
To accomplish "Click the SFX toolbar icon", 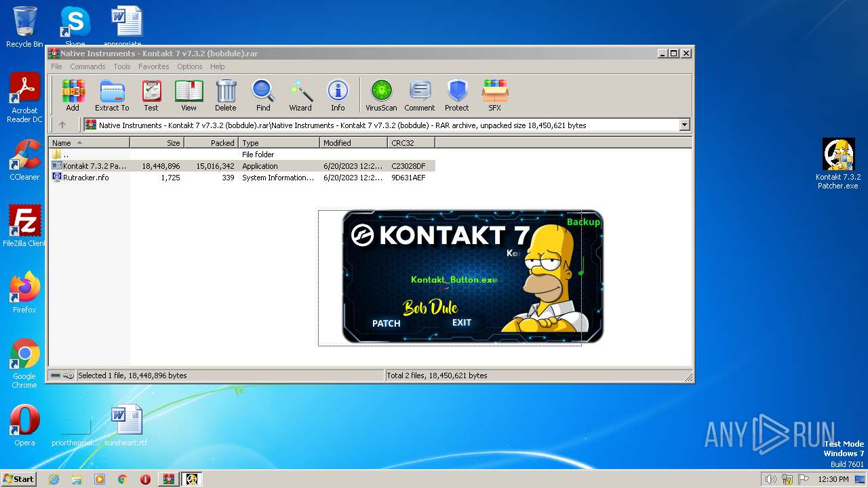I will point(495,95).
